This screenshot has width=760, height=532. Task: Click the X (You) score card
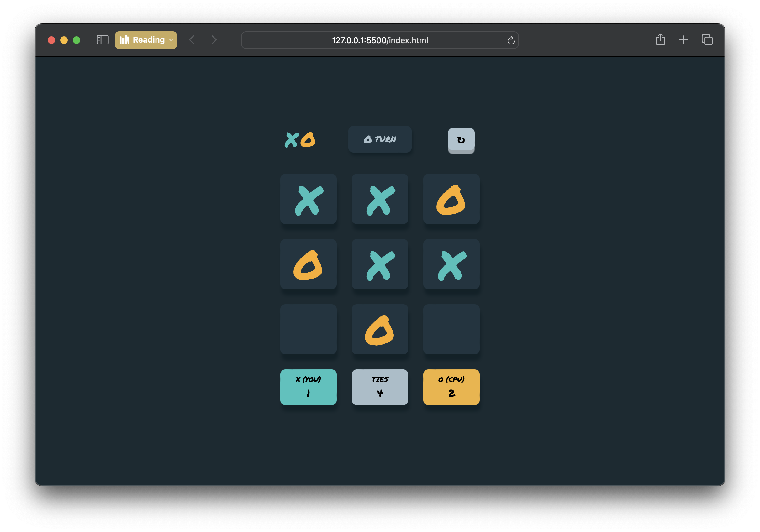pos(308,387)
